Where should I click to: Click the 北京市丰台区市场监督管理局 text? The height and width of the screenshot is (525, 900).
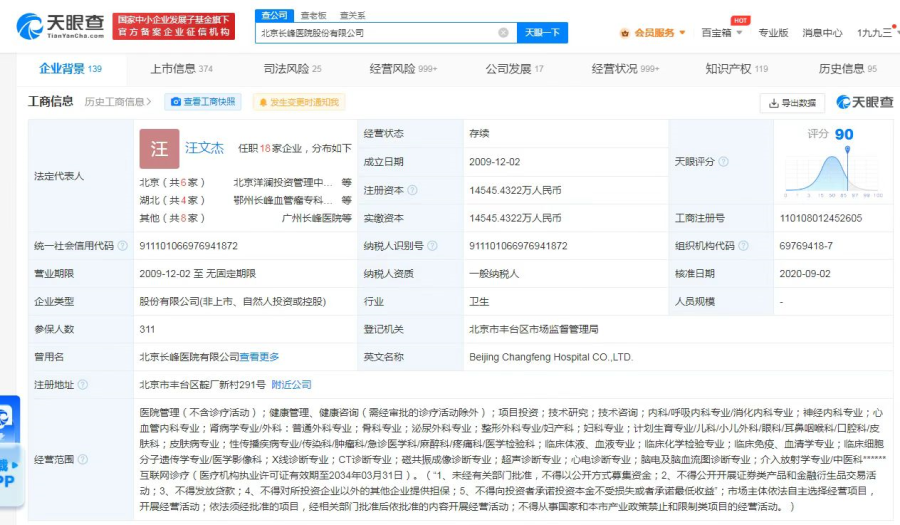pos(533,329)
